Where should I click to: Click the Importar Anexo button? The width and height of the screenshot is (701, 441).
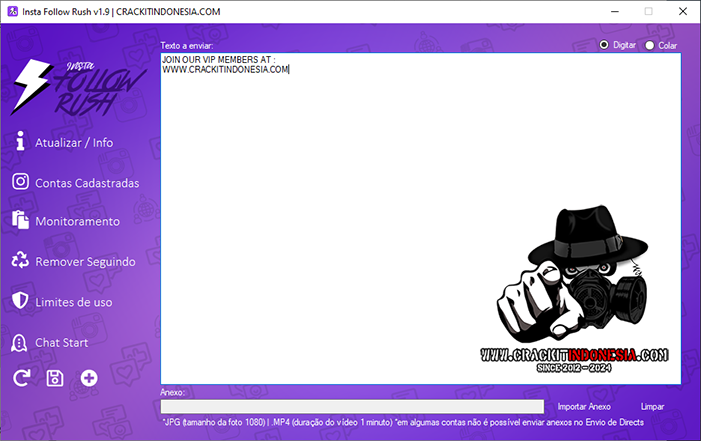tap(584, 407)
